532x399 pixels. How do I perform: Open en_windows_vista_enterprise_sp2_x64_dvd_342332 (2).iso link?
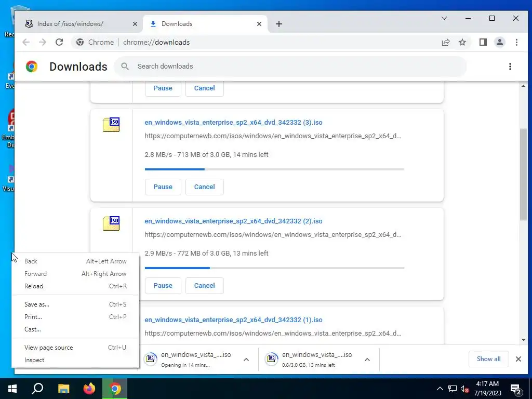point(233,221)
